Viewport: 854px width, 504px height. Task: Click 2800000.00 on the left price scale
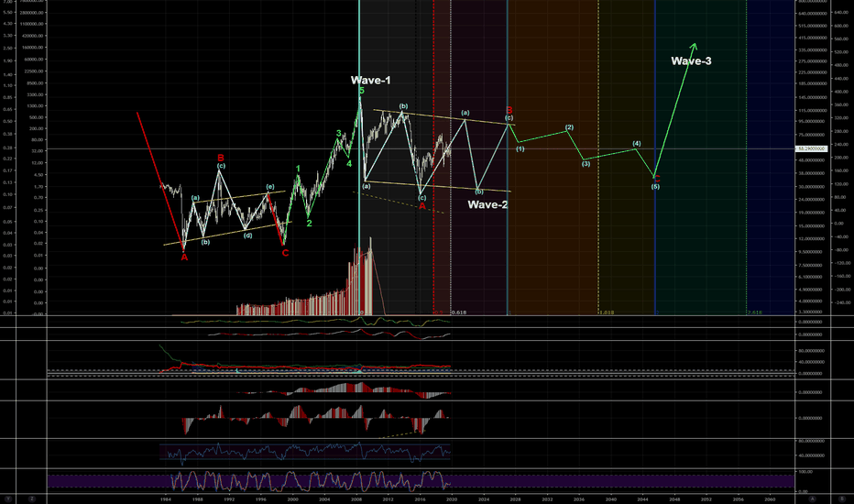[x=31, y=13]
